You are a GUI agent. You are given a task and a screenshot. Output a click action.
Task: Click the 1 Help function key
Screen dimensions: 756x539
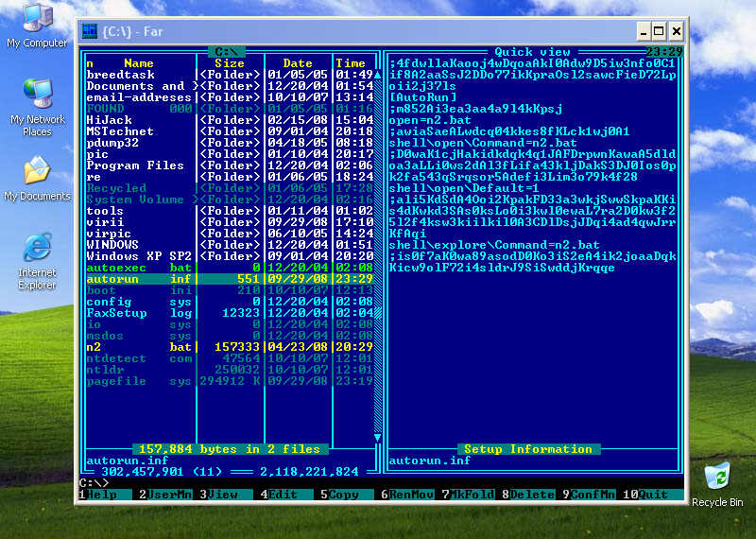(105, 495)
